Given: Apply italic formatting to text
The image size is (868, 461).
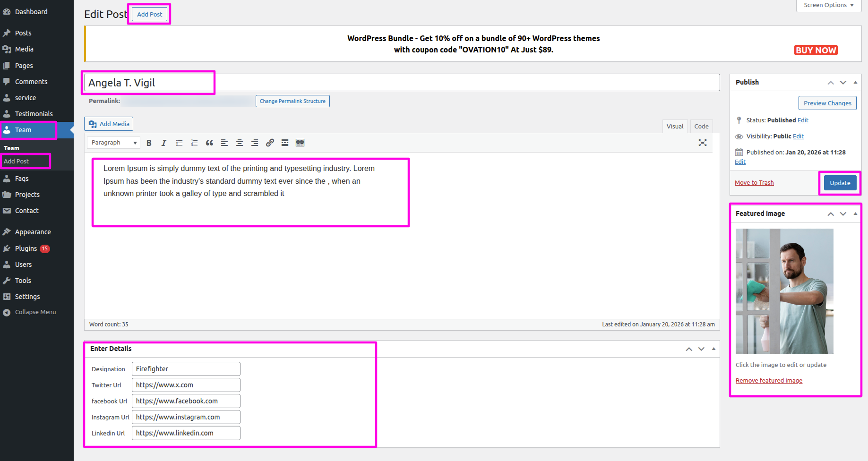Looking at the screenshot, I should coord(164,143).
